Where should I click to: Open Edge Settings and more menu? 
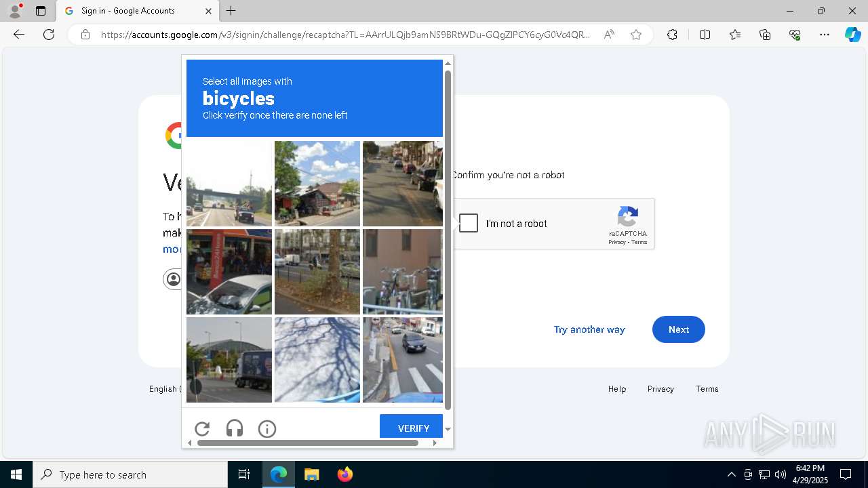pos(825,35)
